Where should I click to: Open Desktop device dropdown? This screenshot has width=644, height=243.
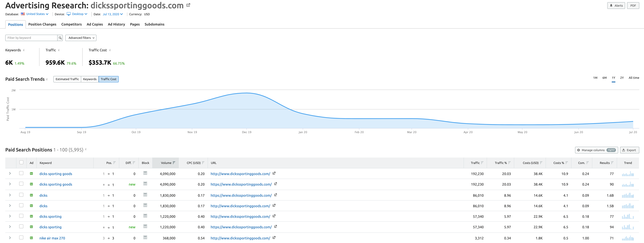tap(77, 14)
